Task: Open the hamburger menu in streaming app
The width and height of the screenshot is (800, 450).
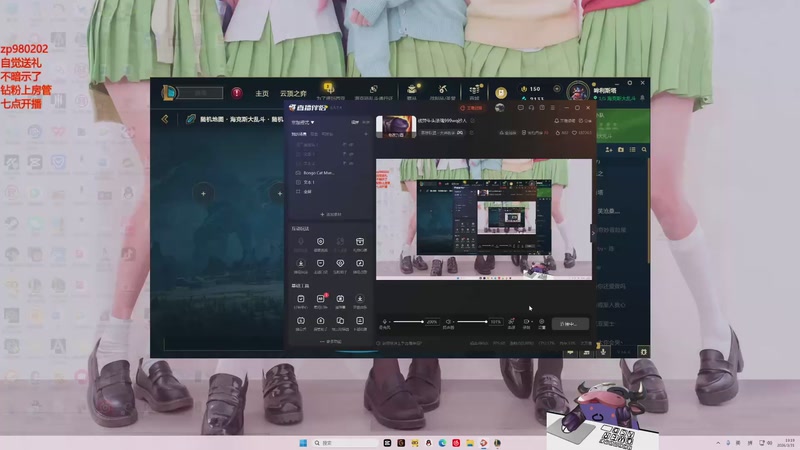Action: (x=553, y=108)
